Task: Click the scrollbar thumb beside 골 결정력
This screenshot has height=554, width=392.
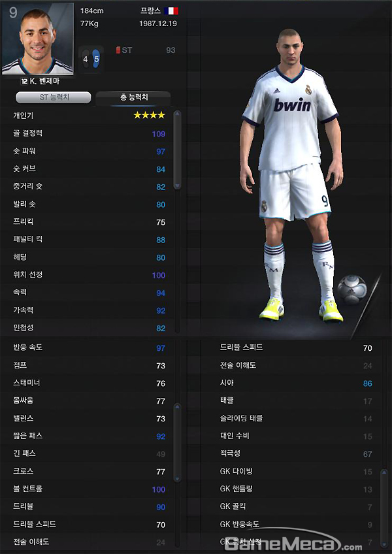Action: (178, 150)
